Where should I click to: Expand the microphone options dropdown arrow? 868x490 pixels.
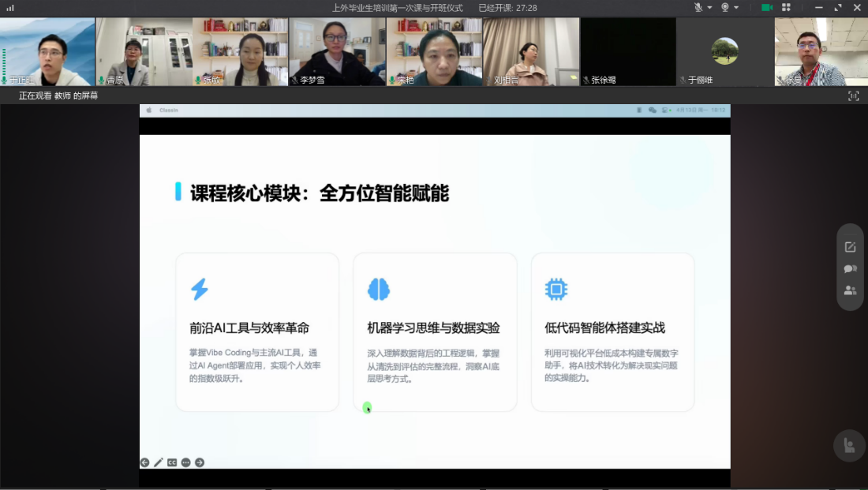[709, 8]
